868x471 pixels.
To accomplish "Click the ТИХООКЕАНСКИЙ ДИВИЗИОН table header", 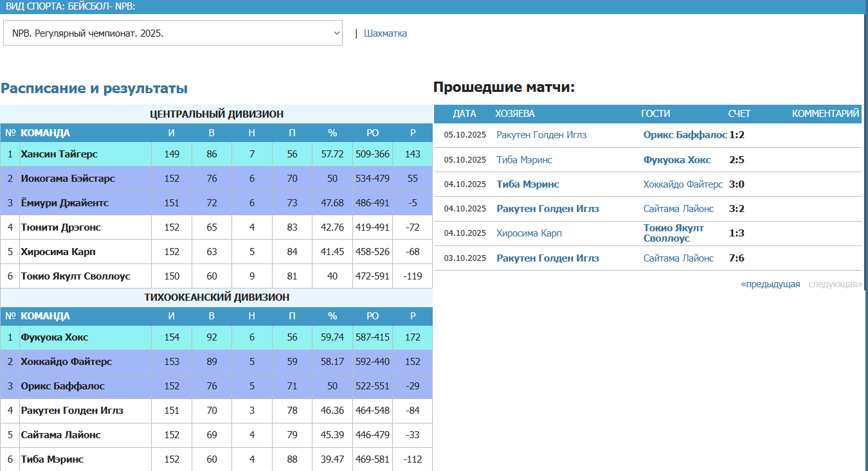I will [x=217, y=298].
